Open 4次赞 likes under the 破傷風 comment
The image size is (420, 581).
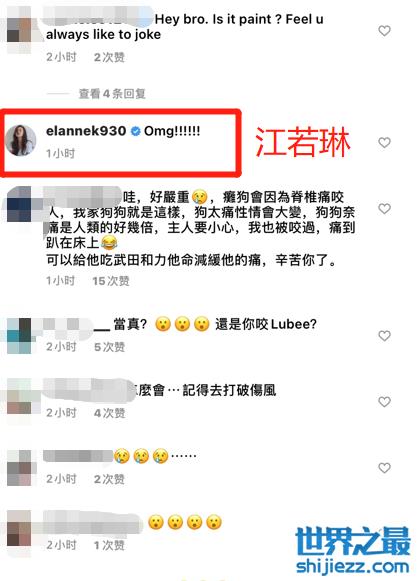pos(109,413)
